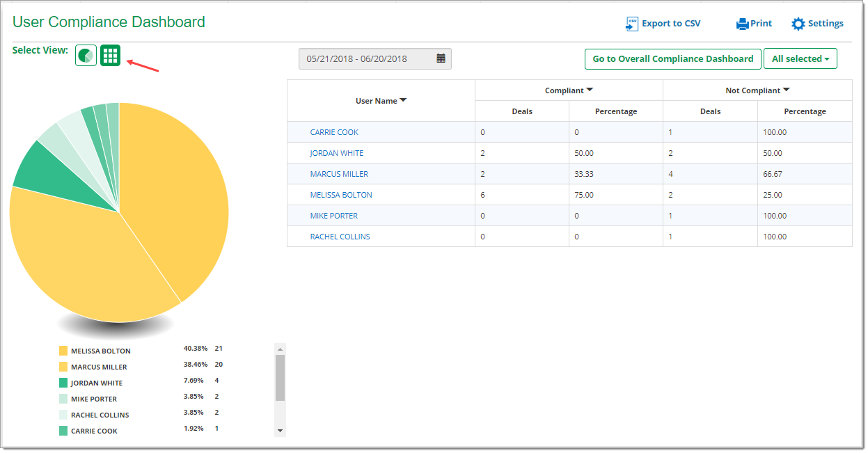Click the Export to CSV file icon
Viewport: 868px width, 453px height.
632,24
